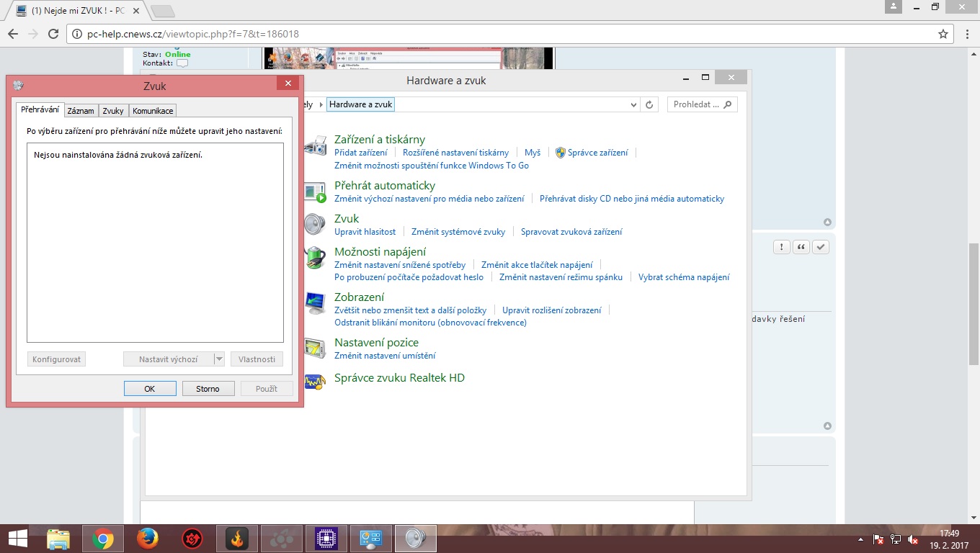Click the Možnosti napájení battery icon

coord(314,257)
